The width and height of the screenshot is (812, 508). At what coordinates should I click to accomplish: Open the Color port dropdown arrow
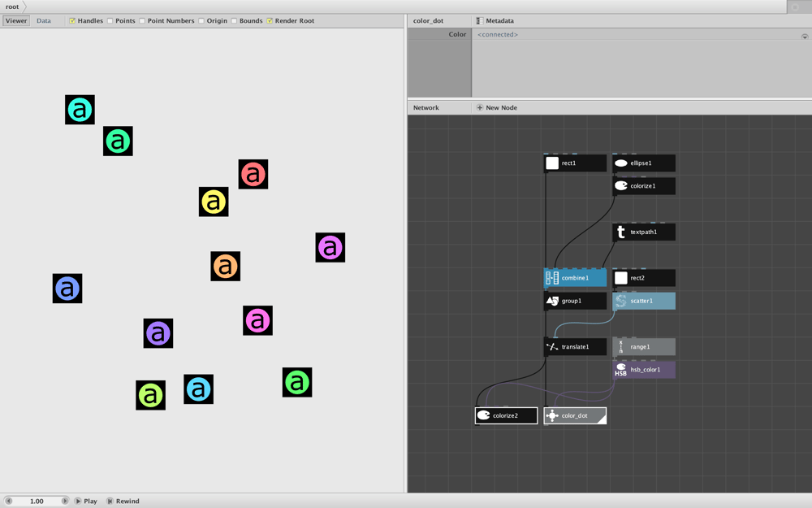805,37
